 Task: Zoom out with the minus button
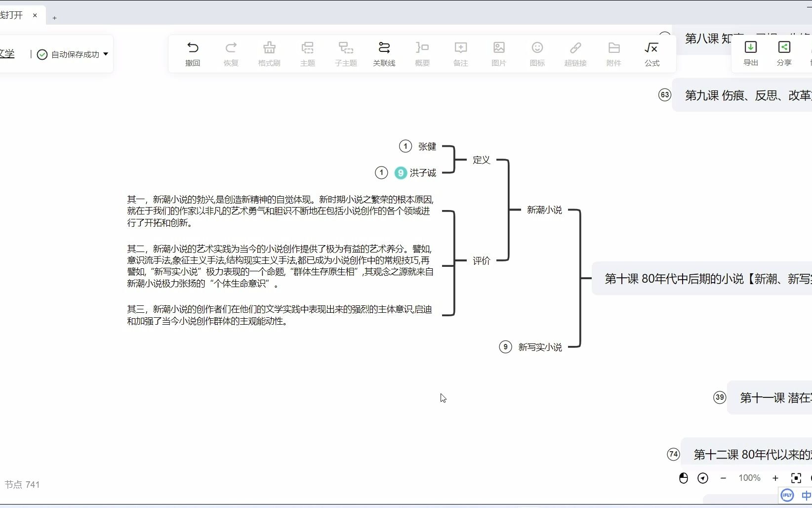pyautogui.click(x=723, y=478)
